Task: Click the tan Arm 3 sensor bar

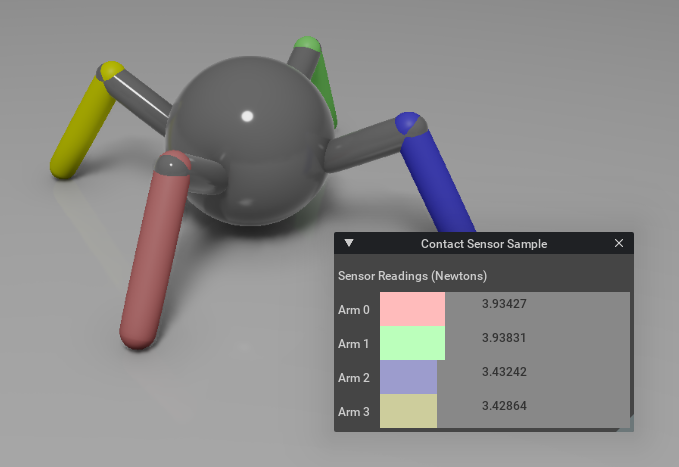Action: (408, 411)
